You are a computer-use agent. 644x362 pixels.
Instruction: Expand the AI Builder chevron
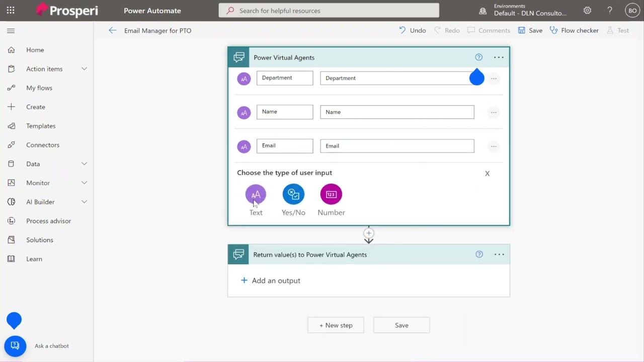[84, 202]
